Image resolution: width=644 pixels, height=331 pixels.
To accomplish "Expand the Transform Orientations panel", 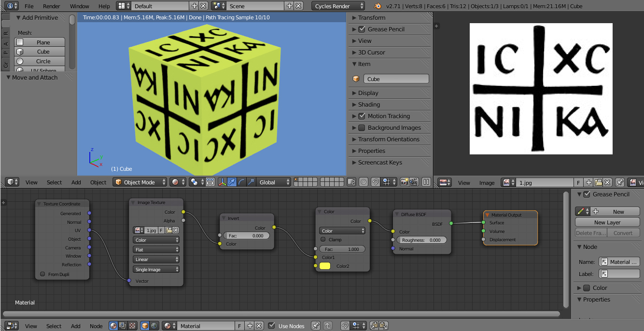I will (x=389, y=139).
